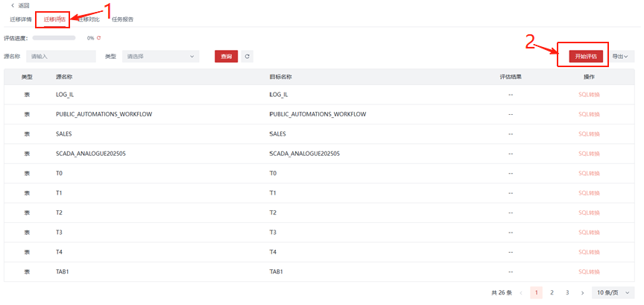Focus the 源名称 input field

pos(61,56)
